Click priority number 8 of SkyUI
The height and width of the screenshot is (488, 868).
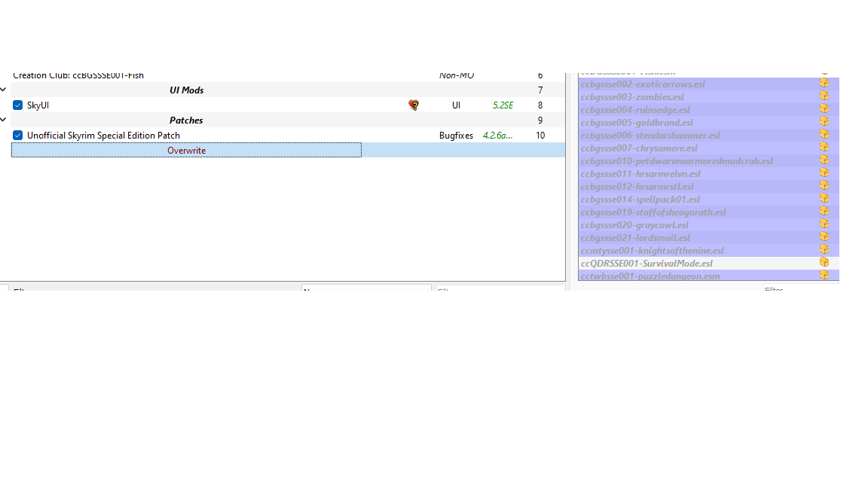point(540,105)
